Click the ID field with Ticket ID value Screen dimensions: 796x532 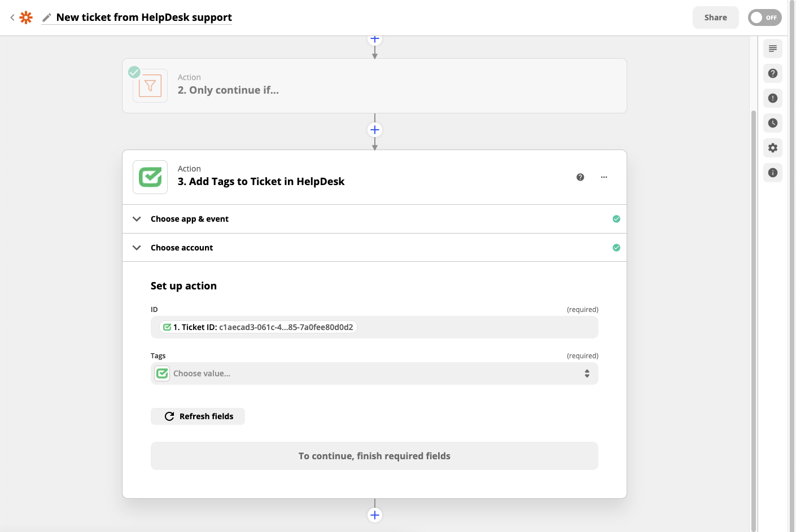pyautogui.click(x=374, y=327)
